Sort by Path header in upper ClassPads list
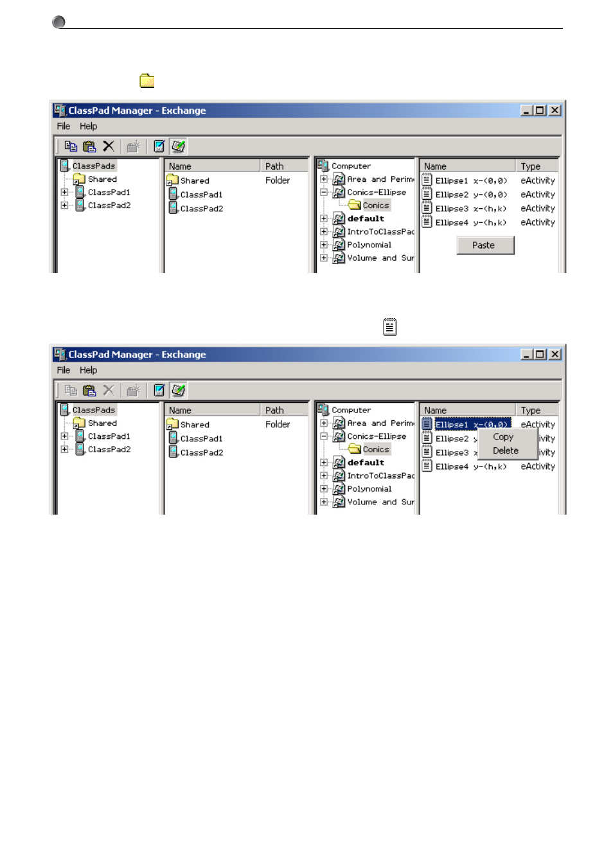The image size is (613, 868). coord(284,166)
